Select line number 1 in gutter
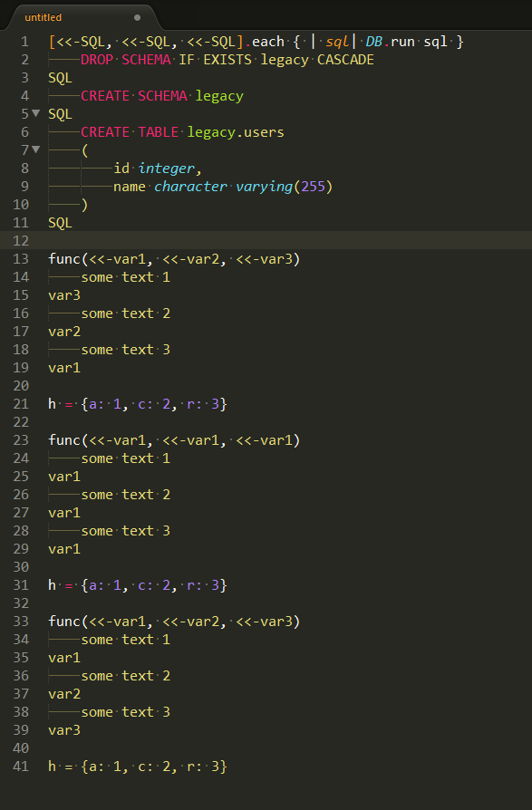This screenshot has width=532, height=810. (24, 42)
